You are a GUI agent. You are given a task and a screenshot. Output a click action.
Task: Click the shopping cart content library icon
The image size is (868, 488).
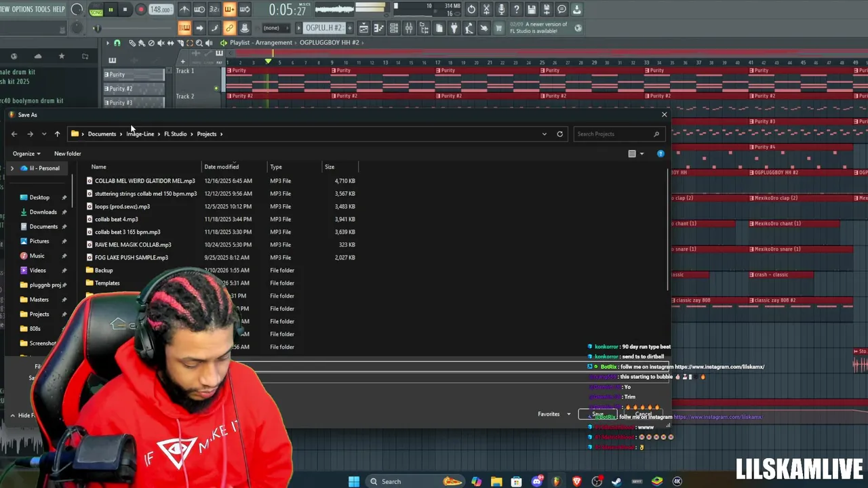pos(498,28)
